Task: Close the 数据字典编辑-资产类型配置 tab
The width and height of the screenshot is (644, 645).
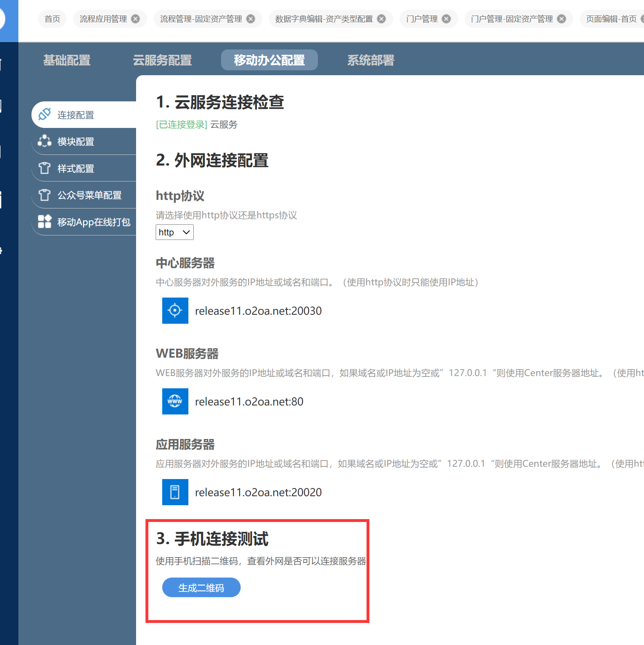Action: click(x=381, y=19)
